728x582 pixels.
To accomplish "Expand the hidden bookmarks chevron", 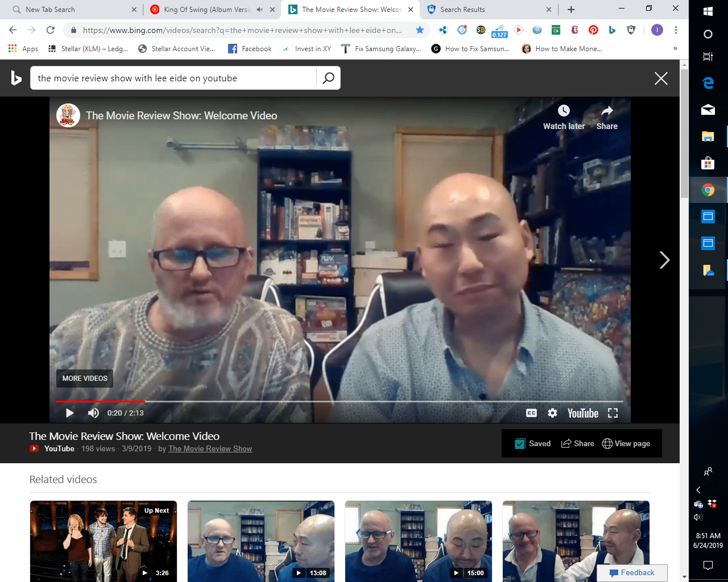I will (x=675, y=49).
